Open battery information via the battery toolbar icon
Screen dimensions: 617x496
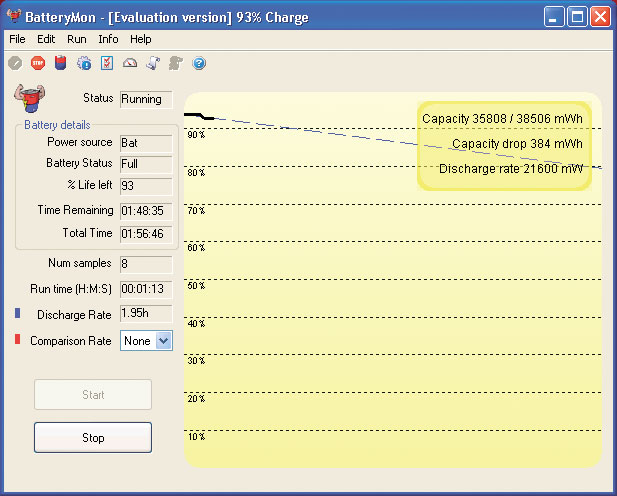click(x=61, y=63)
